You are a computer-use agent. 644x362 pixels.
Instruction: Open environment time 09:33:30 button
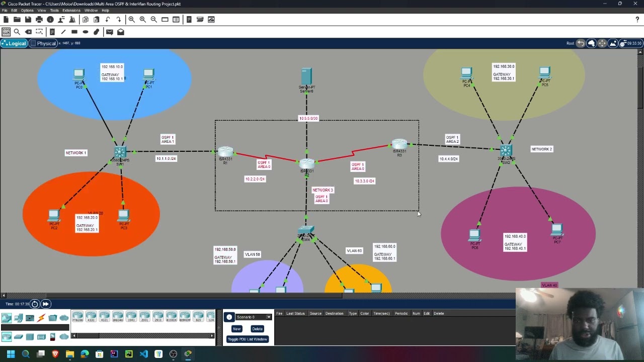click(x=631, y=43)
